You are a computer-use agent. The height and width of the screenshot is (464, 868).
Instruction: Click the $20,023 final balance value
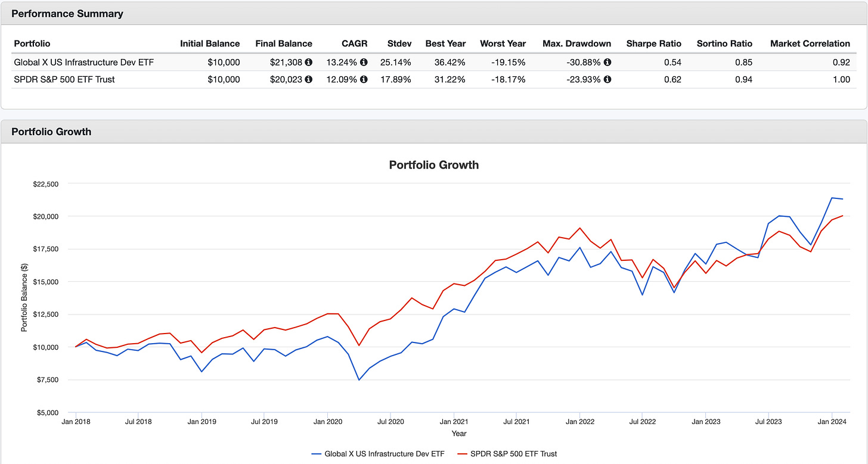tap(287, 79)
